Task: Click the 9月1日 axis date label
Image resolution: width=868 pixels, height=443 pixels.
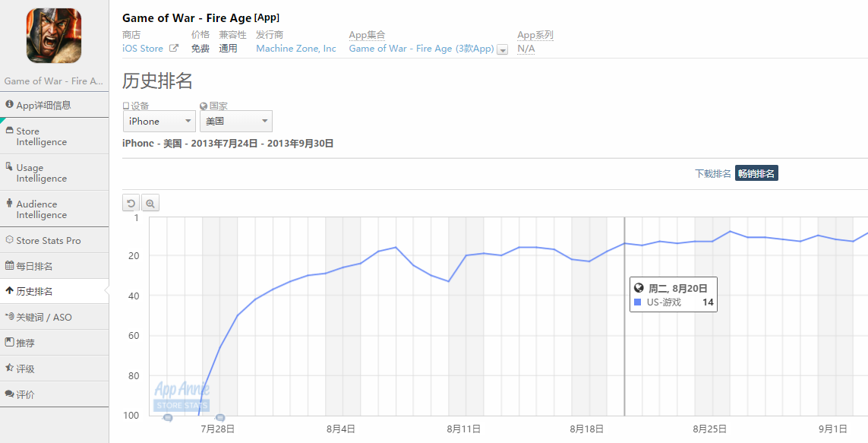Action: pyautogui.click(x=833, y=429)
